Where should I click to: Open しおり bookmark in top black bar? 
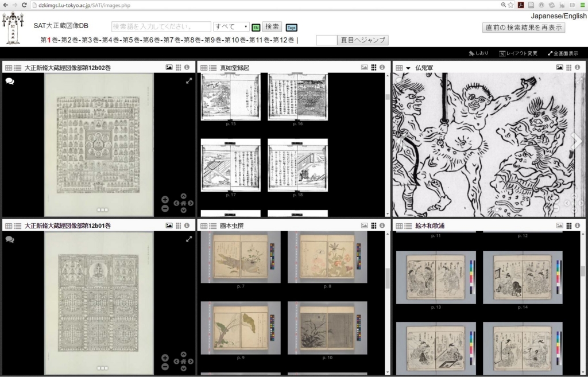tap(478, 53)
